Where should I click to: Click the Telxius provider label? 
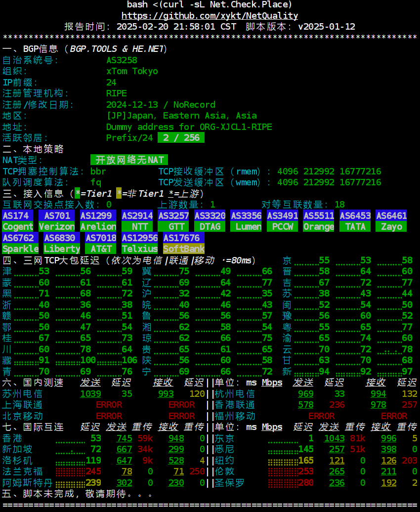click(x=139, y=249)
